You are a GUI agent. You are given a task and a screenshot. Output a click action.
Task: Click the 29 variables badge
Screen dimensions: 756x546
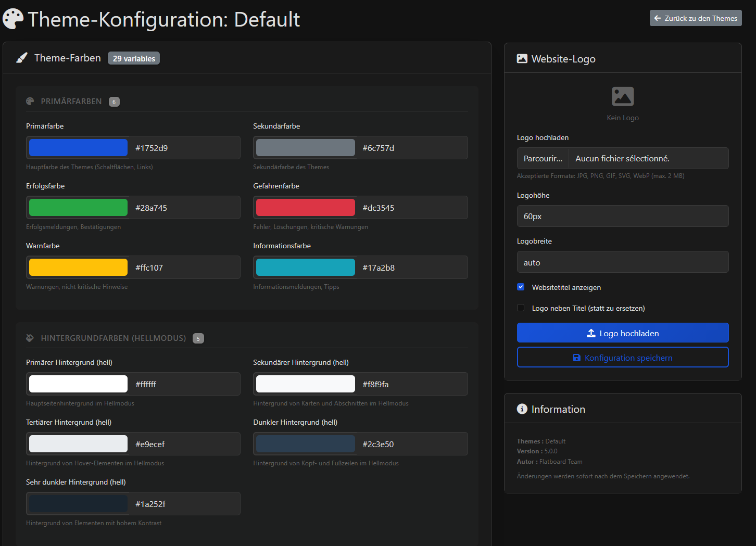(134, 58)
